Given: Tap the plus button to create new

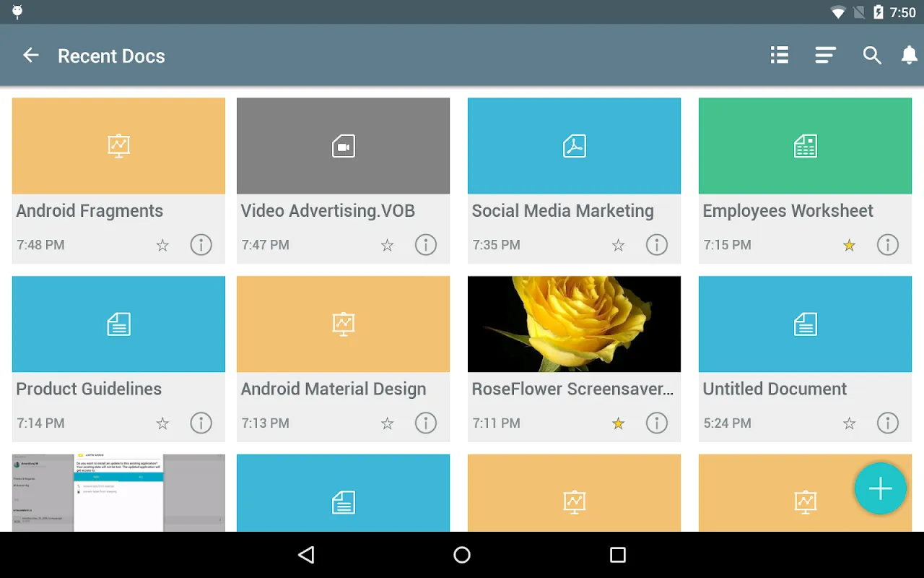Looking at the screenshot, I should point(880,489).
